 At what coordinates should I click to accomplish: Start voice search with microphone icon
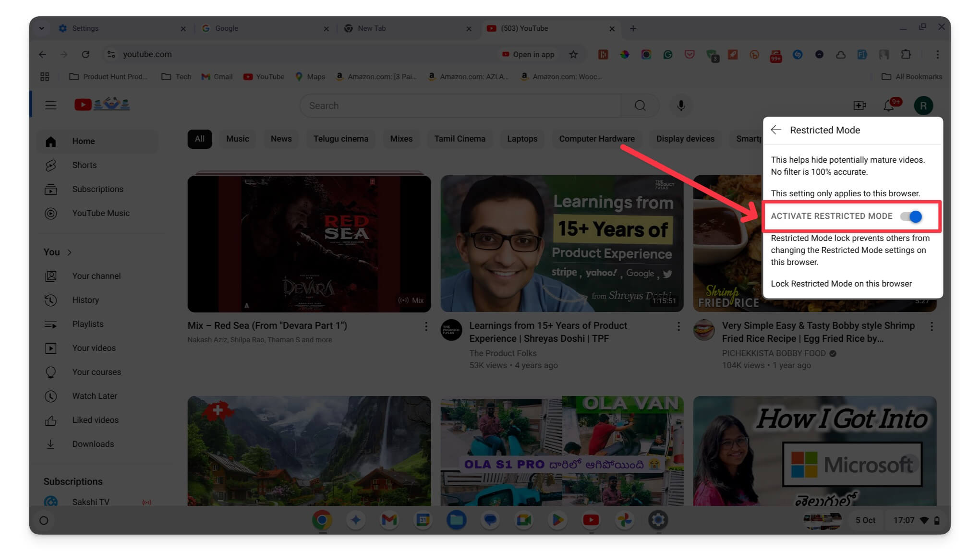click(681, 106)
